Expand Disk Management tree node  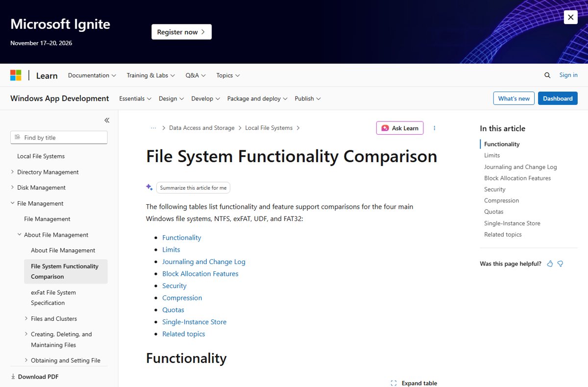click(13, 188)
